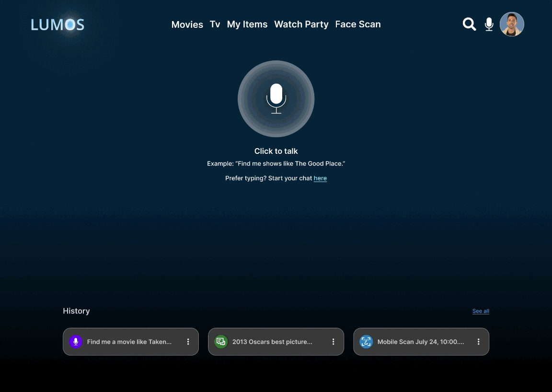Go to My Items
The image size is (552, 392).
(247, 24)
